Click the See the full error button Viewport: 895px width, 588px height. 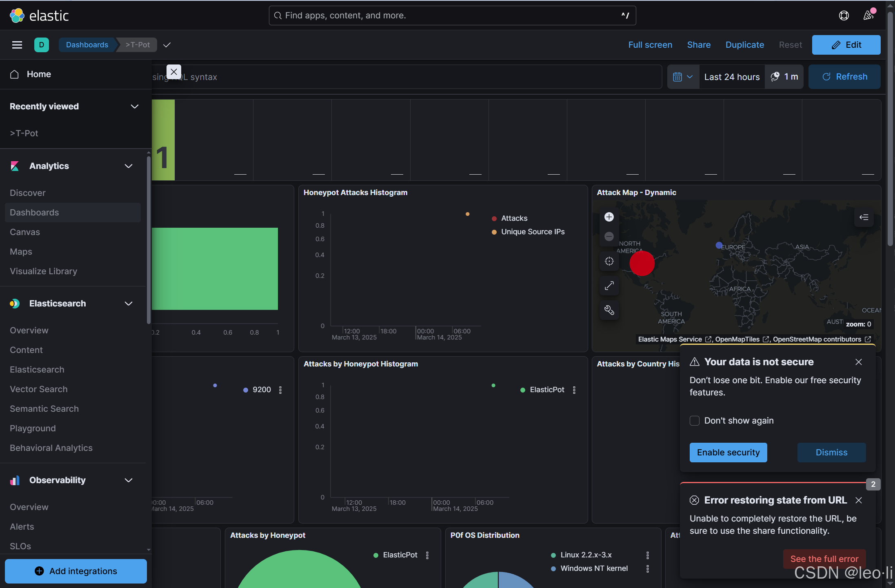[x=824, y=559]
